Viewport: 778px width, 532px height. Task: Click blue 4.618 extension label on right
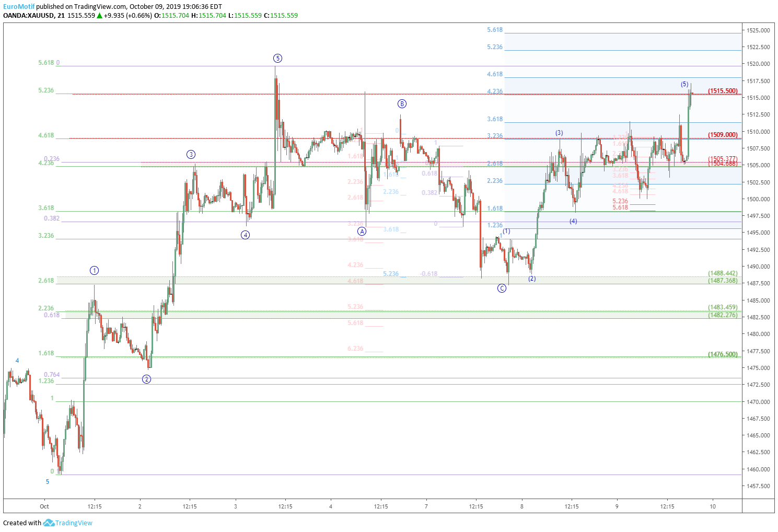(495, 74)
